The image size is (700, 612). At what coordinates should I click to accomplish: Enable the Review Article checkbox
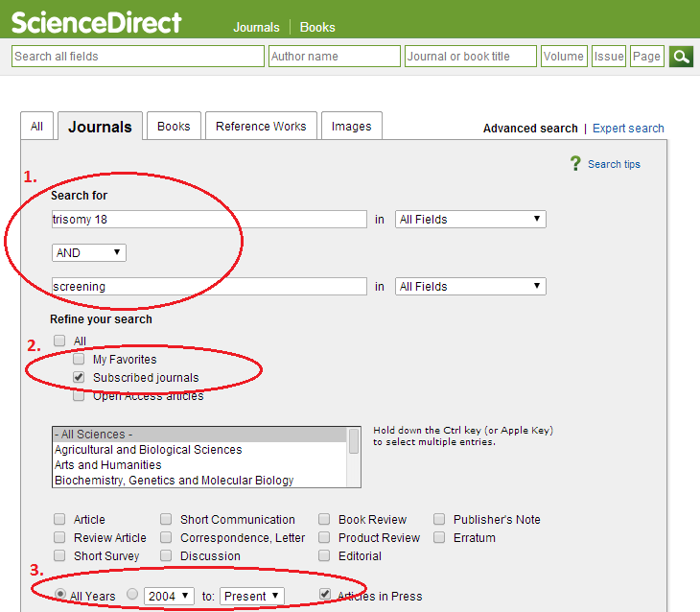tap(60, 538)
